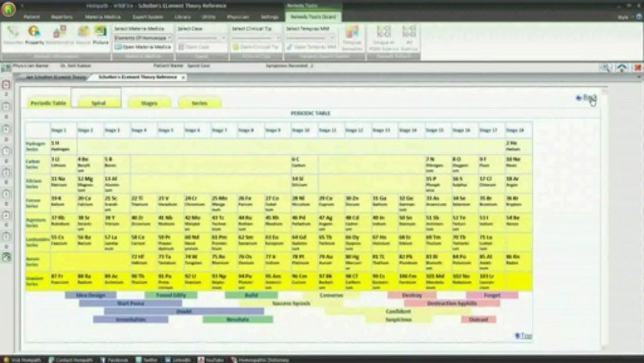Click the red close-case icon

638,68
